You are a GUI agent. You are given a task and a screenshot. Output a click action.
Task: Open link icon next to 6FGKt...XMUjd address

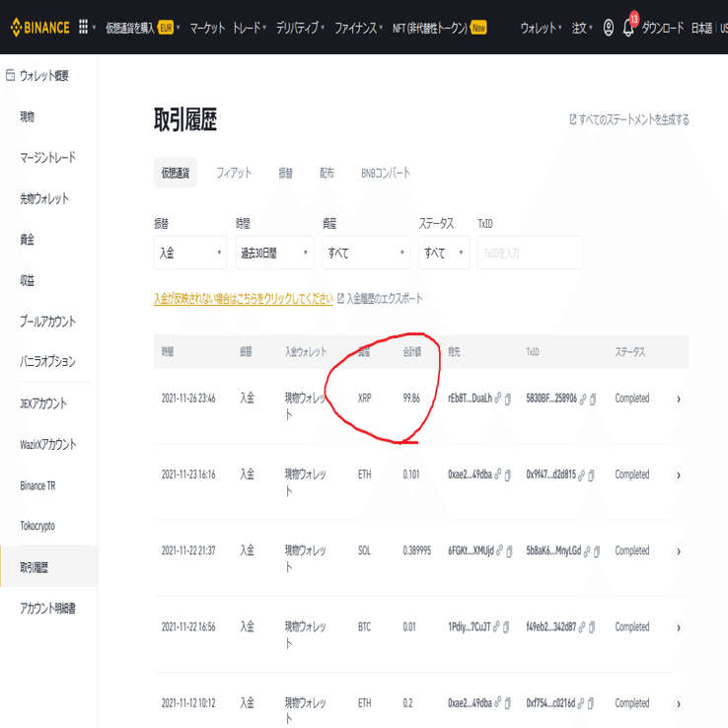499,550
